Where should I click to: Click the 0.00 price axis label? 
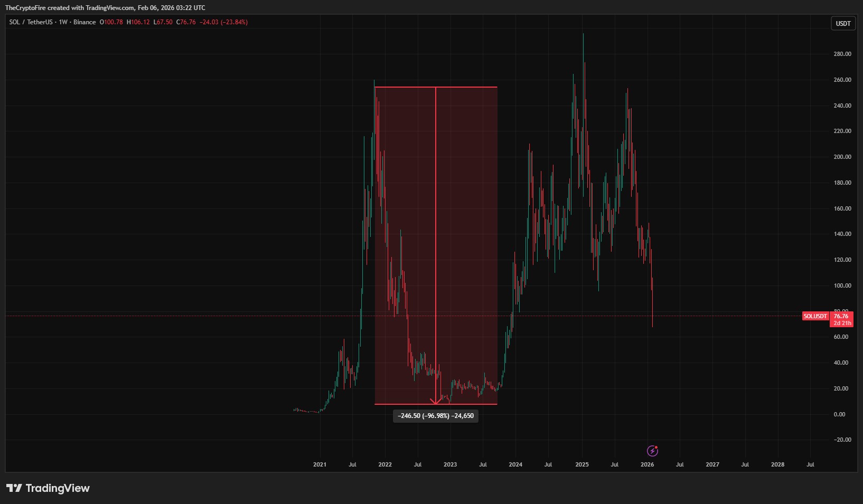point(840,414)
